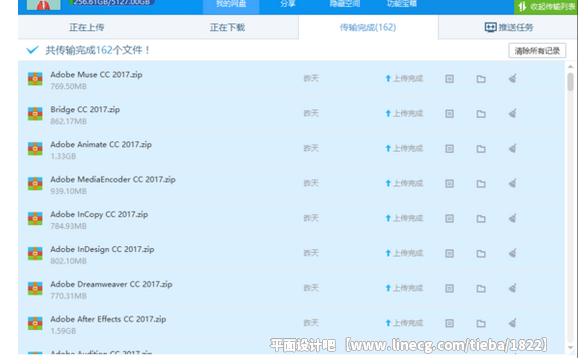Image resolution: width=588 pixels, height=364 pixels.
Task: Select file name Bridge CC 2017.zip
Action: tap(85, 109)
